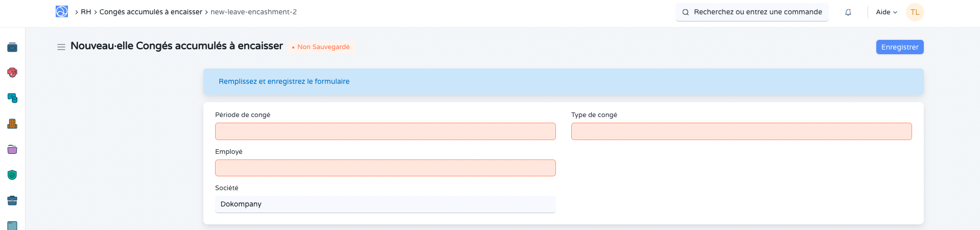The height and width of the screenshot is (230, 980).
Task: Open the Employé selection field
Action: (x=385, y=168)
